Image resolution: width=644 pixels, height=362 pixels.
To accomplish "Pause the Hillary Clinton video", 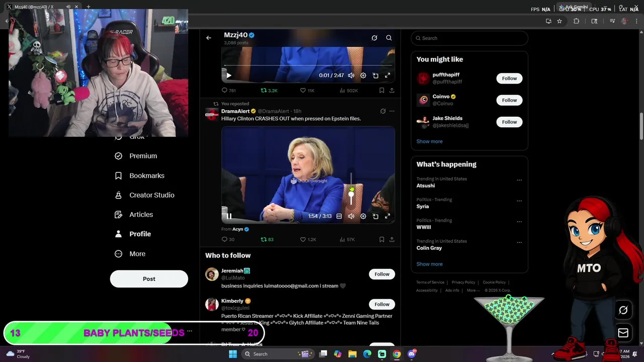I will (228, 216).
